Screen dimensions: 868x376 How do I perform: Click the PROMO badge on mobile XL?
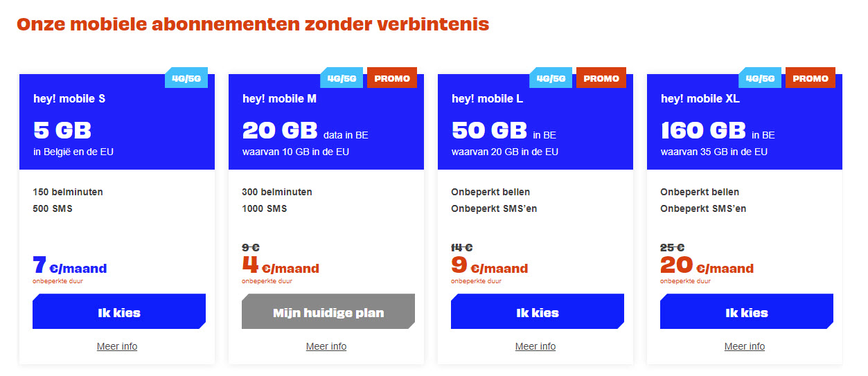point(811,78)
